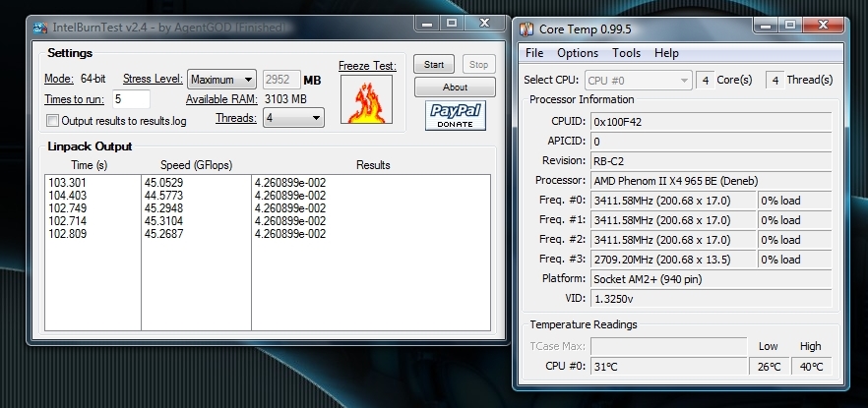Click the Freq. #1 load percentage field
Image resolution: width=868 pixels, height=408 pixels.
tap(795, 220)
